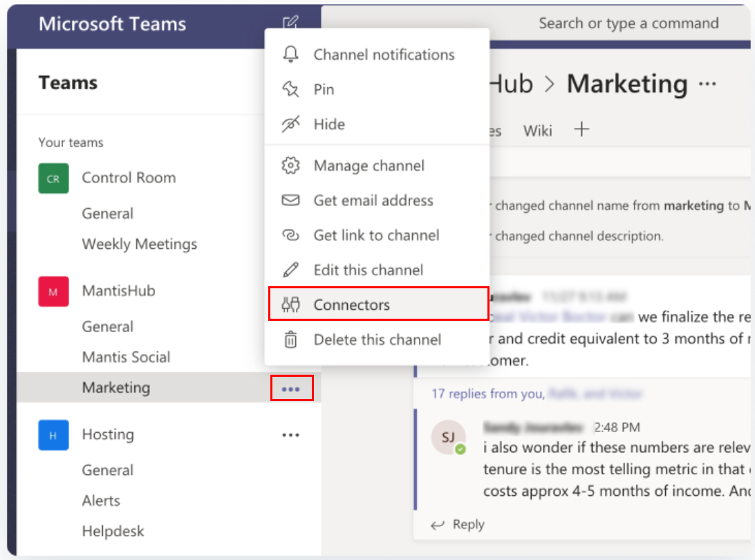Click the green CR Control Room avatar
This screenshot has height=560, width=755.
click(x=53, y=178)
